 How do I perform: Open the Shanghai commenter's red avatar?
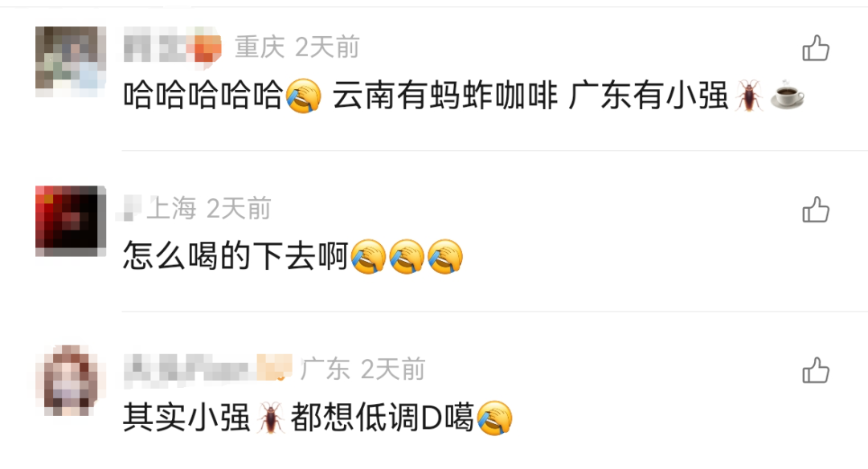(71, 221)
